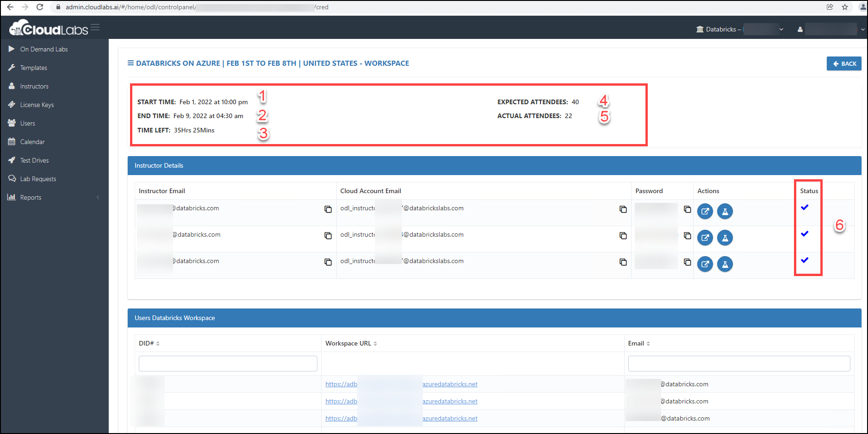
Task: Open external link action for second instructor
Action: pyautogui.click(x=705, y=238)
